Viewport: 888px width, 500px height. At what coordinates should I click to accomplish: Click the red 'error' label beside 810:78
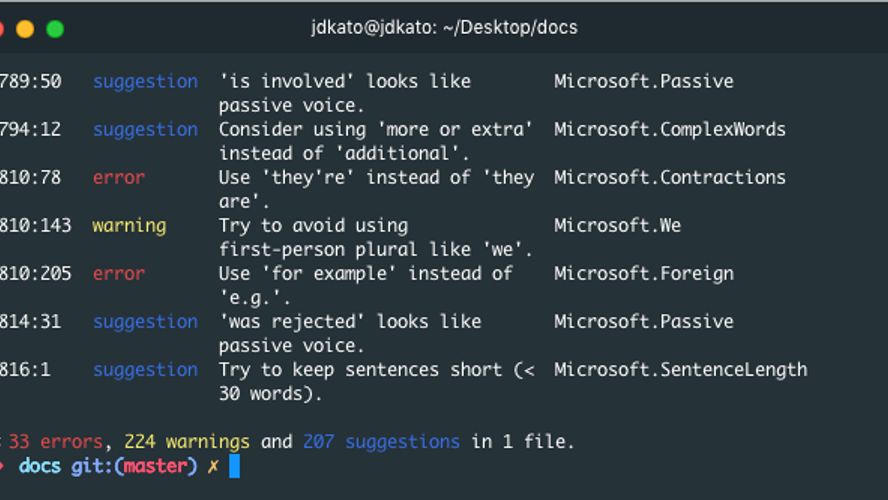118,177
